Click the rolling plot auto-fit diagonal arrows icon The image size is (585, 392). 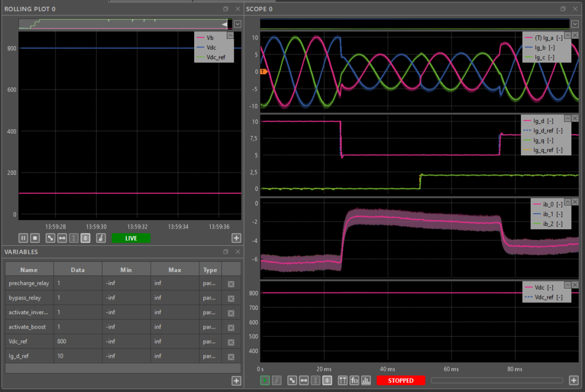click(50, 238)
